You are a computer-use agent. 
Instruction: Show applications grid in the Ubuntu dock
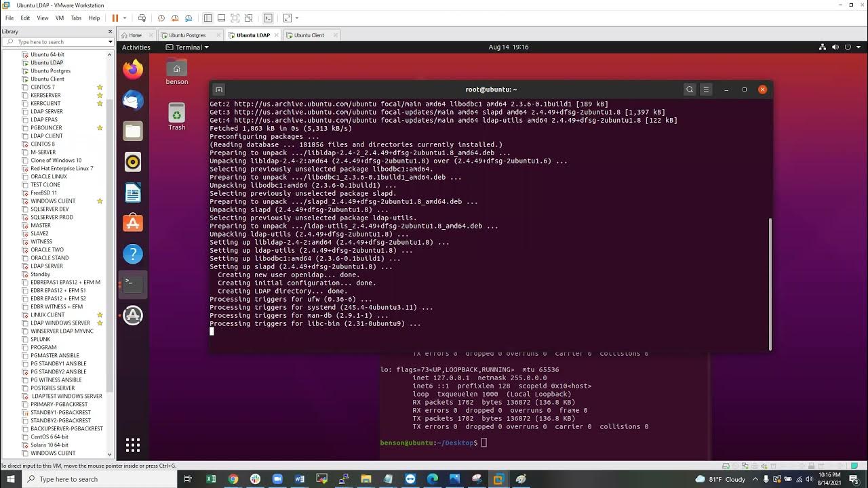click(133, 445)
